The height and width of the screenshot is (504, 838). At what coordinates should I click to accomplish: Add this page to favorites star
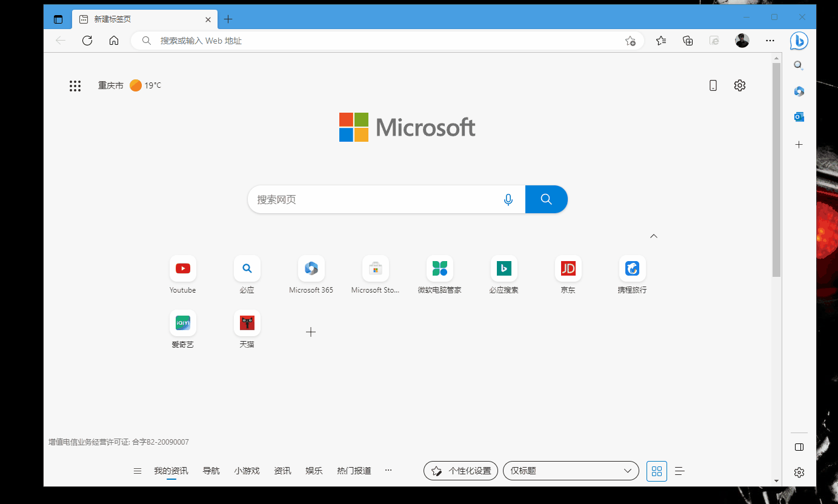click(630, 41)
